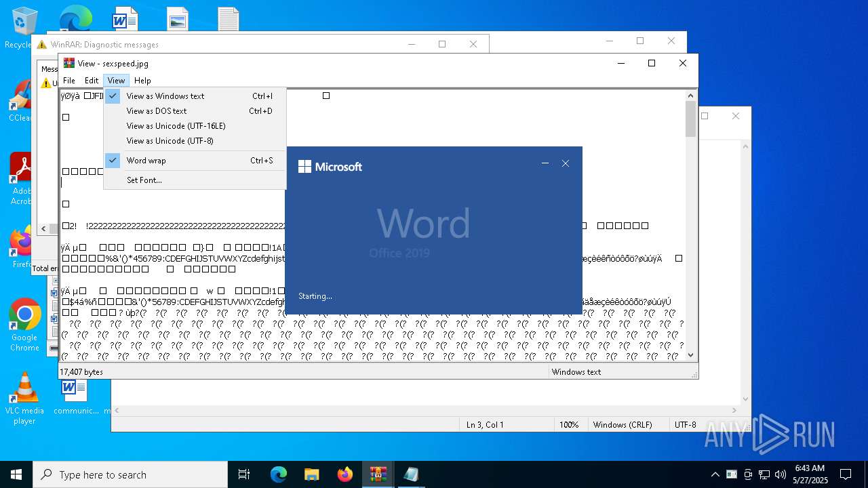The height and width of the screenshot is (488, 868).
Task: Open the communic... Word document icon
Action: (75, 396)
